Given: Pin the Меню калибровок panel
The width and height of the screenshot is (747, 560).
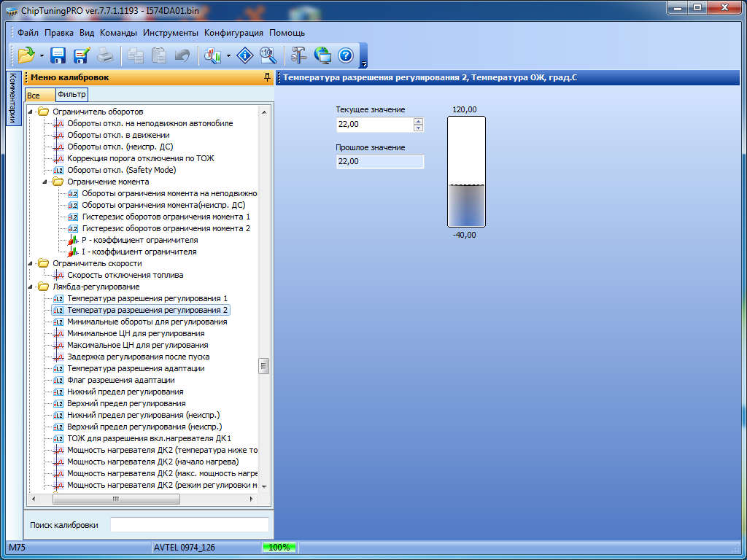Looking at the screenshot, I should pyautogui.click(x=267, y=77).
